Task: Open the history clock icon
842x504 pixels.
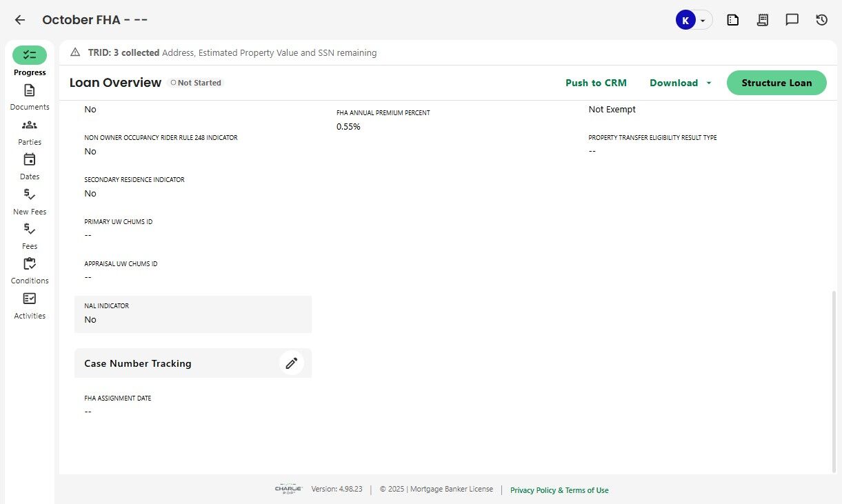Action: click(x=822, y=20)
